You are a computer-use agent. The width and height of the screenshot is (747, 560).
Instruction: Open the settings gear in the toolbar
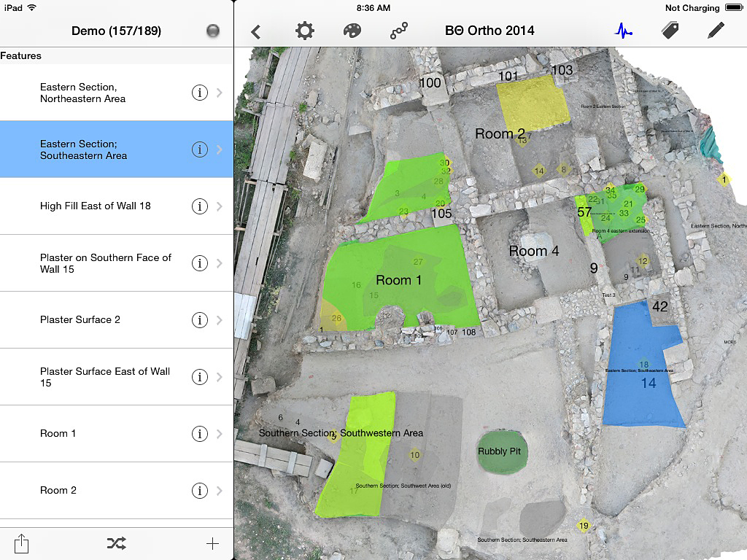coord(304,31)
